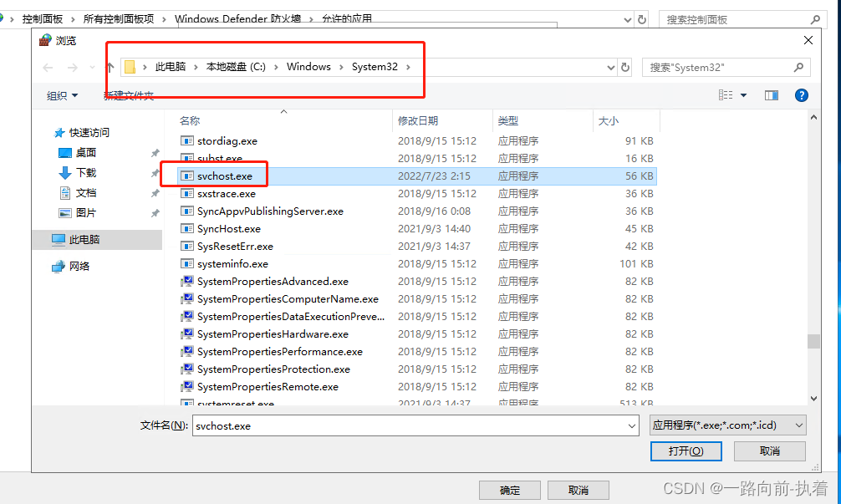841x504 pixels.
Task: Click the 打开(O) button
Action: pyautogui.click(x=686, y=451)
